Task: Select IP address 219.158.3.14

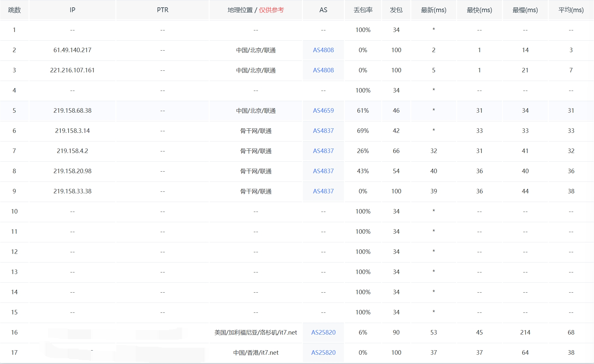Action: pos(72,131)
